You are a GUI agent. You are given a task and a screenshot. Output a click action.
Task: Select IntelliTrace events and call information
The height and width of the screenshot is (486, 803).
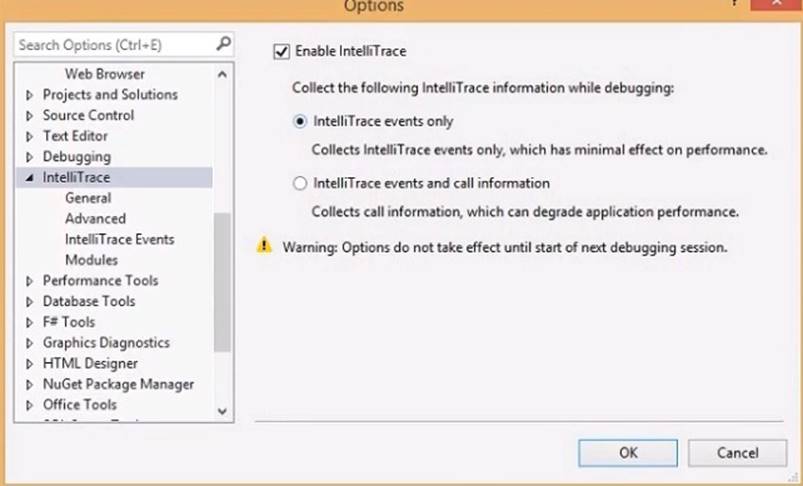click(300, 184)
